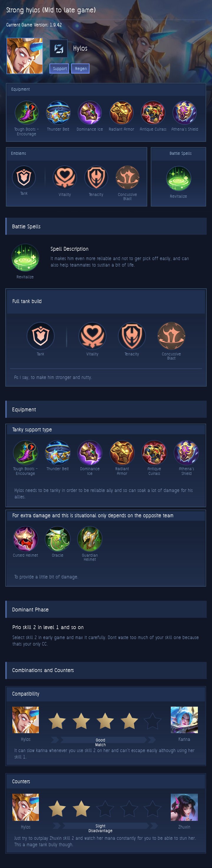Click the Support role tag

[x=59, y=68]
